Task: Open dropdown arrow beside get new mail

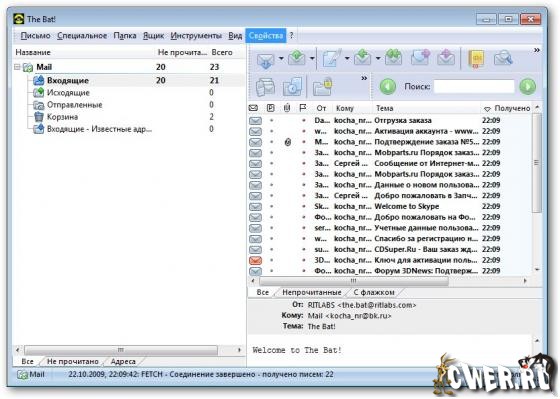Action: pos(281,58)
